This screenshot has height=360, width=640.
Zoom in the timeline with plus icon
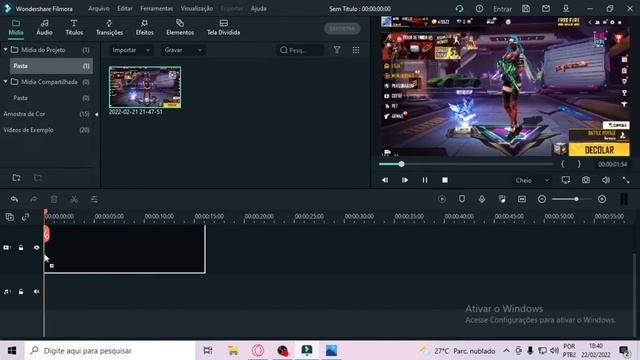602,199
